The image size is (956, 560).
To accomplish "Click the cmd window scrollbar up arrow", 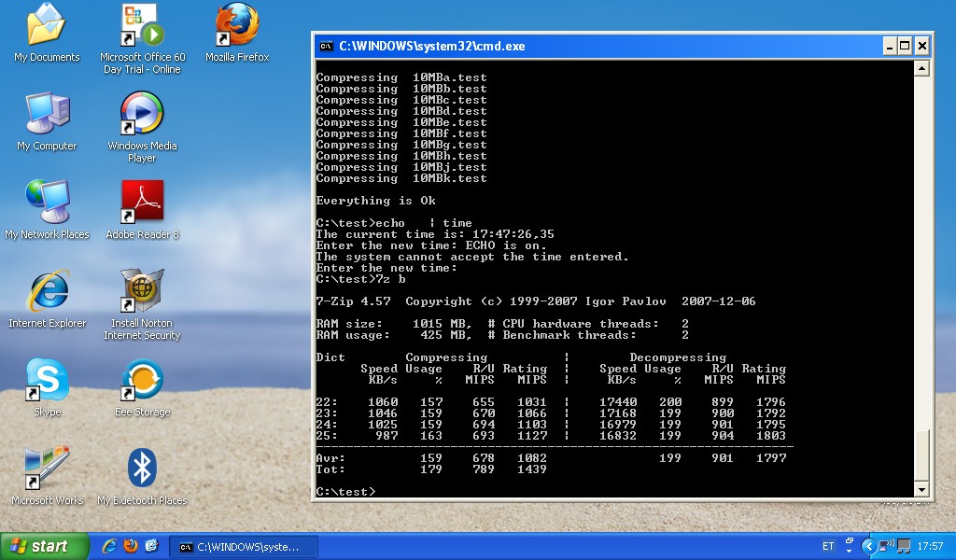I will tap(921, 68).
